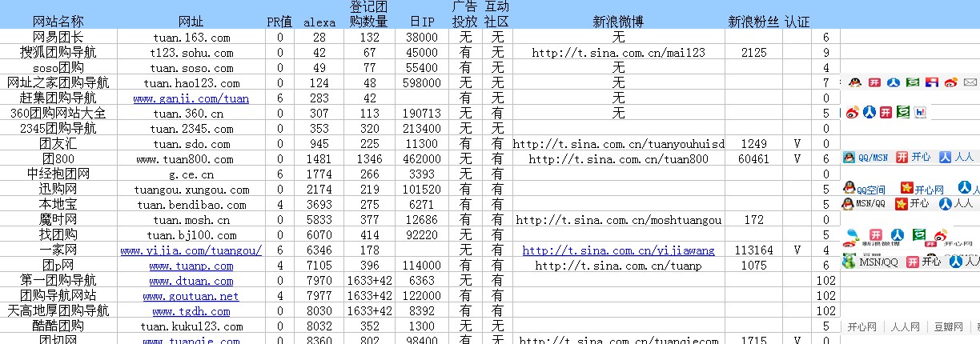Open the t.sina.com.cn/yijiawang Weibo link

click(x=618, y=250)
